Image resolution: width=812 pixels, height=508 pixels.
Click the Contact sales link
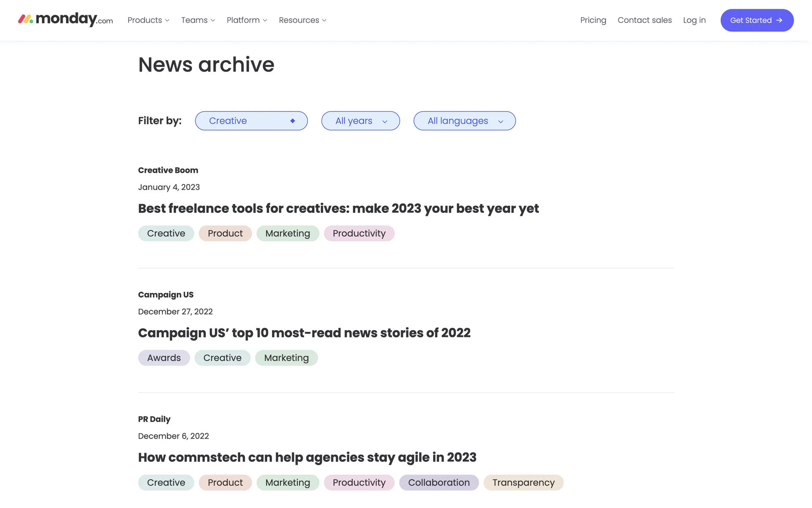click(645, 20)
